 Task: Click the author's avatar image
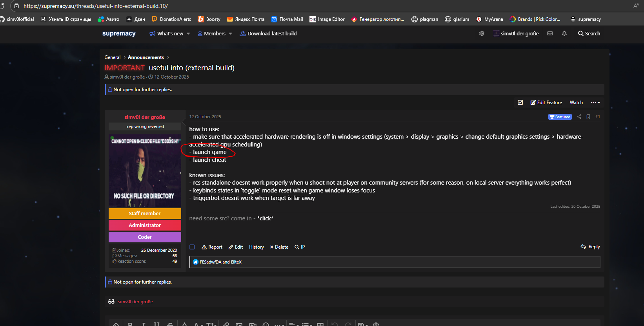tap(145, 171)
